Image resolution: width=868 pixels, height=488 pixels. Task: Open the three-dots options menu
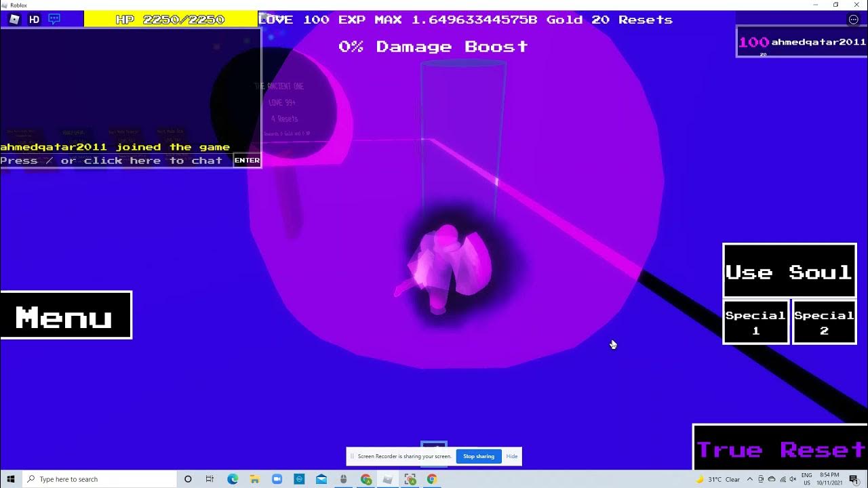point(854,20)
